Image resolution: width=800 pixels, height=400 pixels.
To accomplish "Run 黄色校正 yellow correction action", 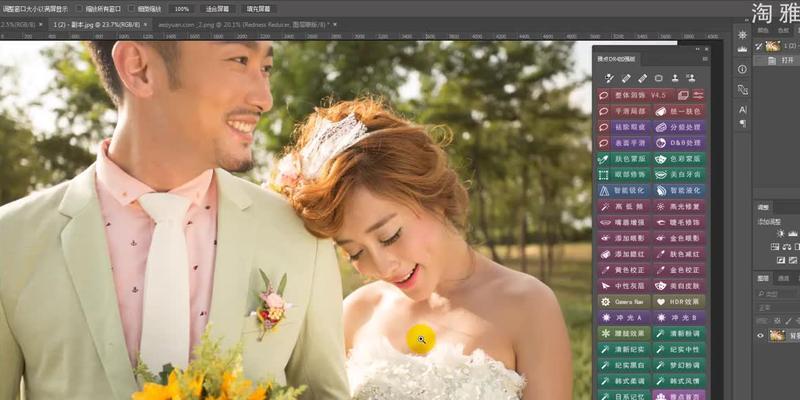I will coord(623,269).
